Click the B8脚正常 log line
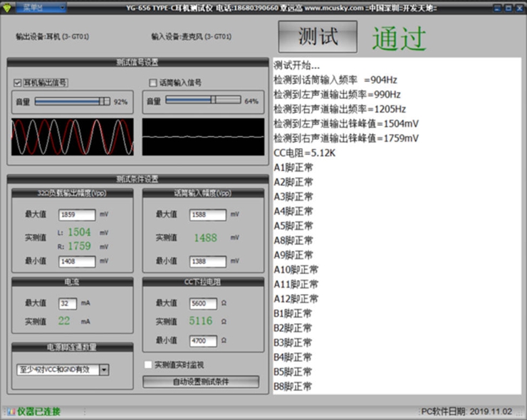527x420 pixels. [x=293, y=387]
